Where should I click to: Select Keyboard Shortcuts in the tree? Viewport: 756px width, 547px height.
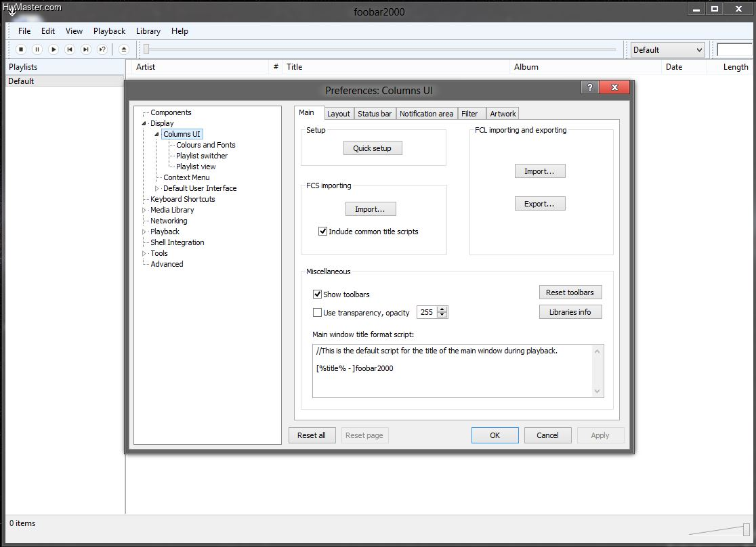point(183,199)
